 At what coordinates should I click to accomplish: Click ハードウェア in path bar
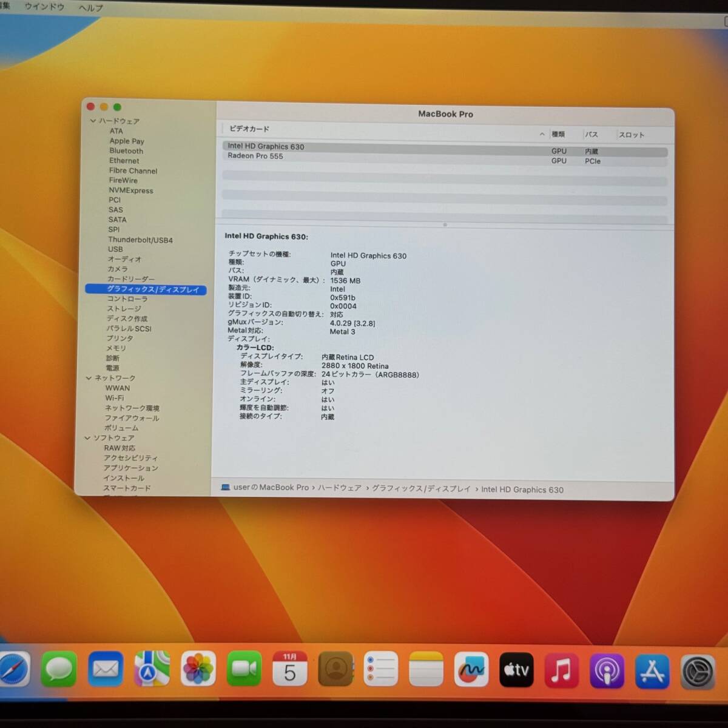coord(340,488)
